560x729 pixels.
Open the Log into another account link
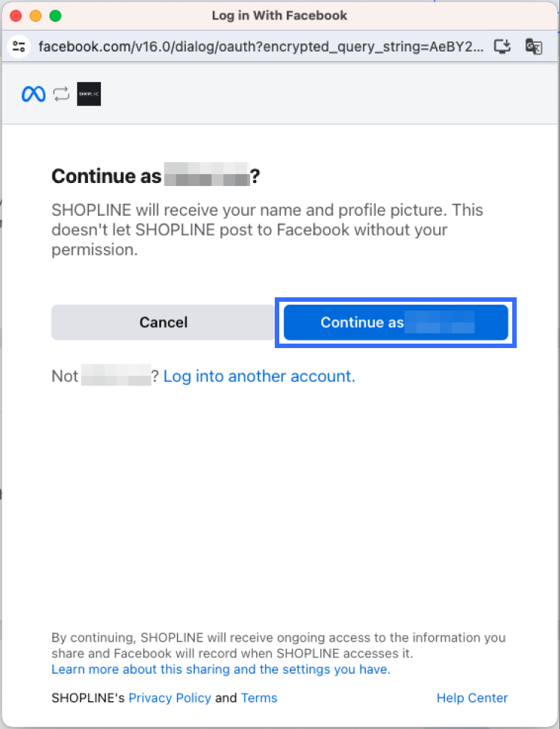(259, 376)
